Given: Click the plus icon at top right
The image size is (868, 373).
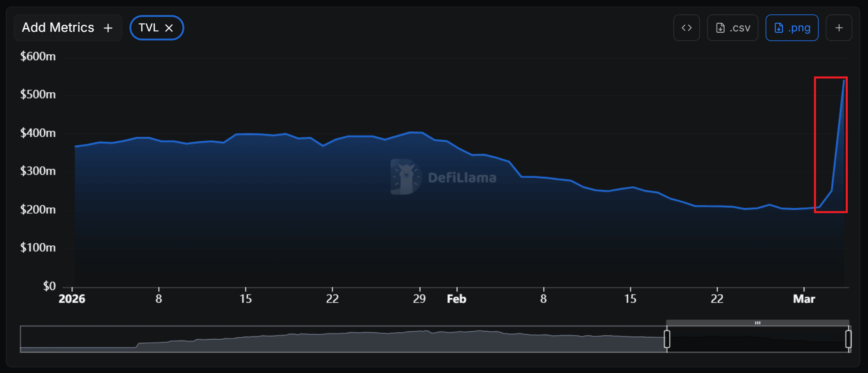Looking at the screenshot, I should [x=839, y=28].
